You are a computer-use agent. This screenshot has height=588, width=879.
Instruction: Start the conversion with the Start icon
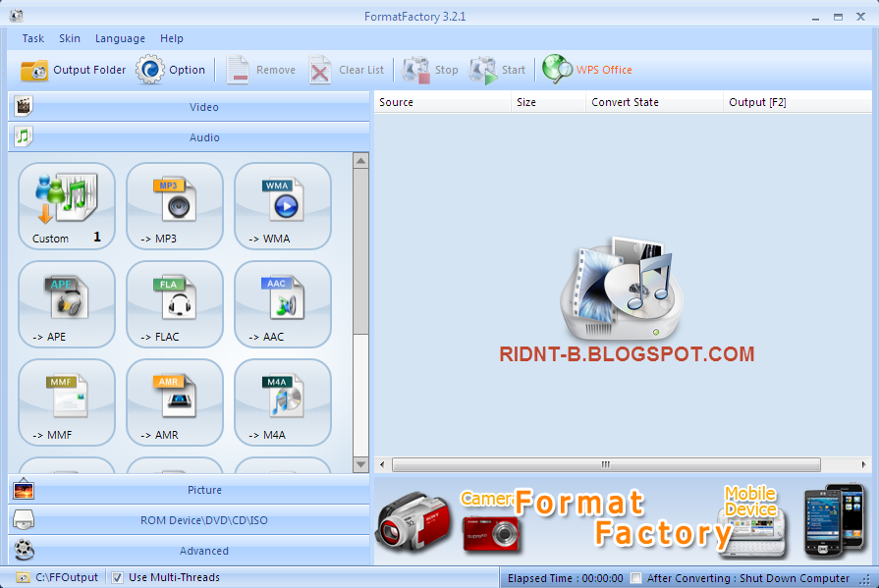pyautogui.click(x=497, y=69)
